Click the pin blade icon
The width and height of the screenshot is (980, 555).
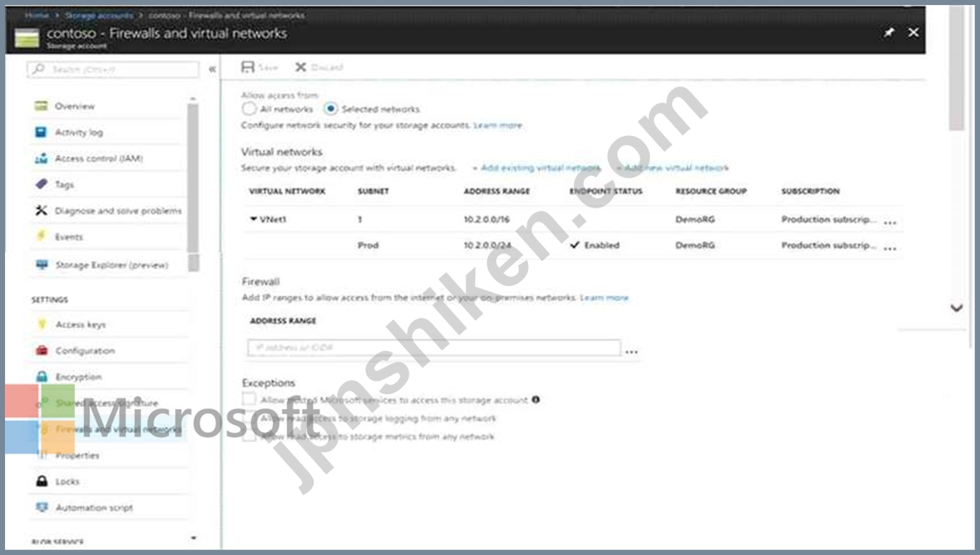click(x=889, y=32)
